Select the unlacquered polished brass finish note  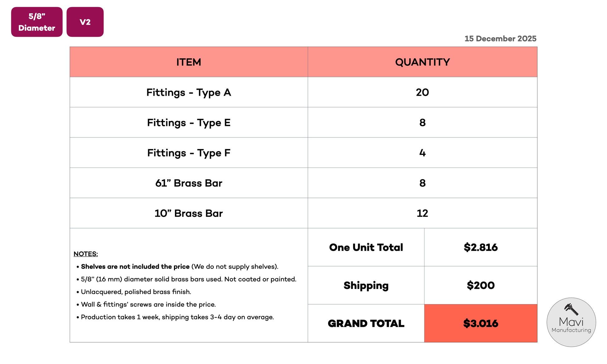pyautogui.click(x=136, y=292)
